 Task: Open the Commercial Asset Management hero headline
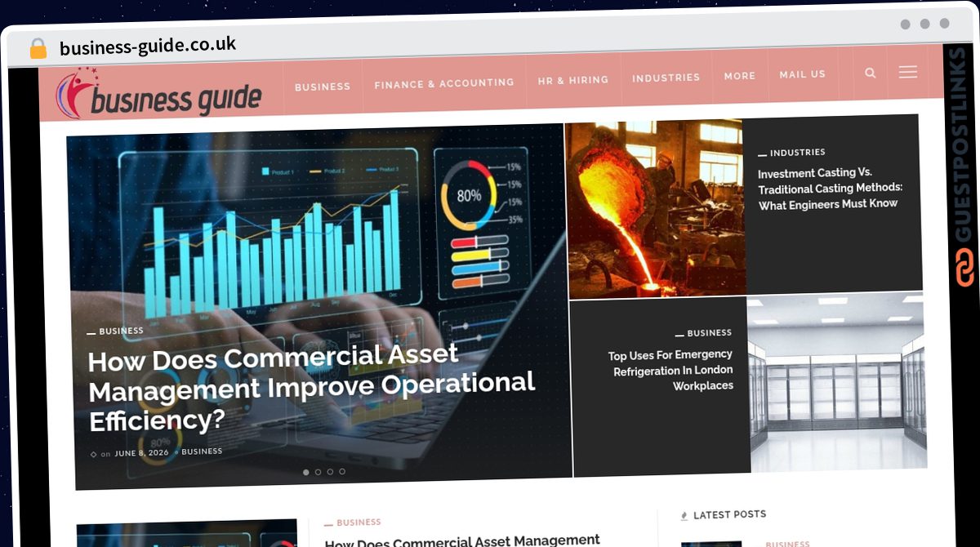312,388
